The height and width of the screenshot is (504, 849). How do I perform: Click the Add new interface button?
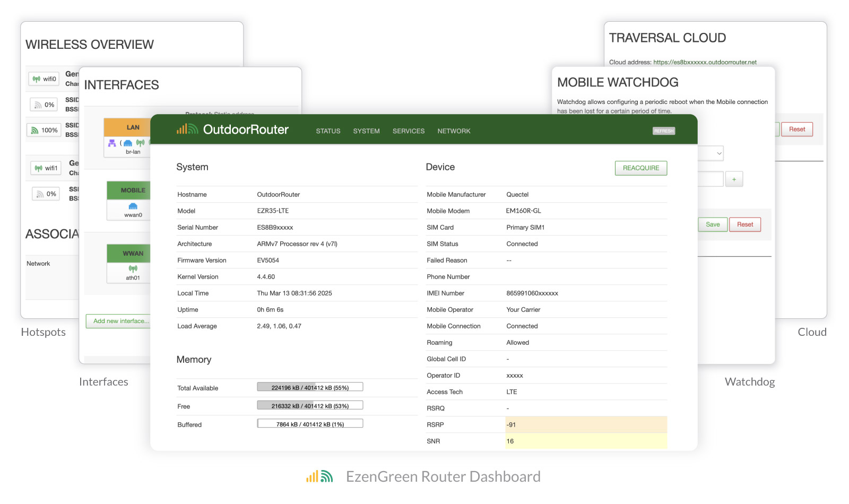click(121, 321)
